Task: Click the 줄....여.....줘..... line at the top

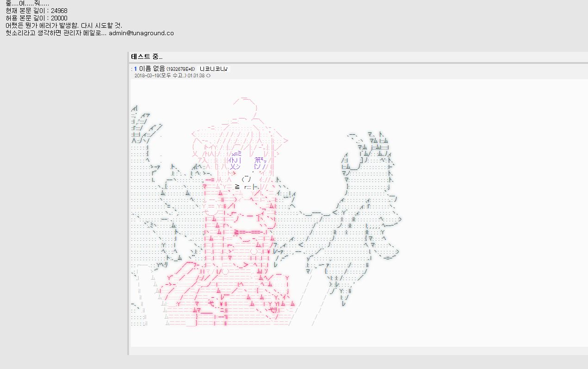Action: (x=27, y=3)
